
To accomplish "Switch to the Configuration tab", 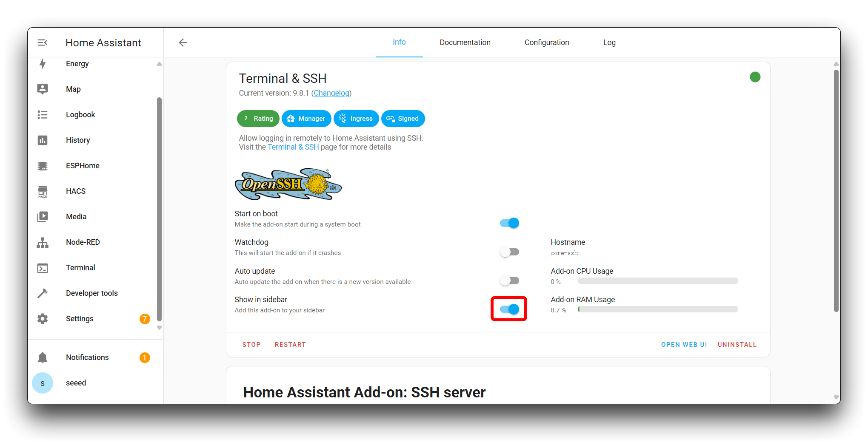I will (547, 43).
